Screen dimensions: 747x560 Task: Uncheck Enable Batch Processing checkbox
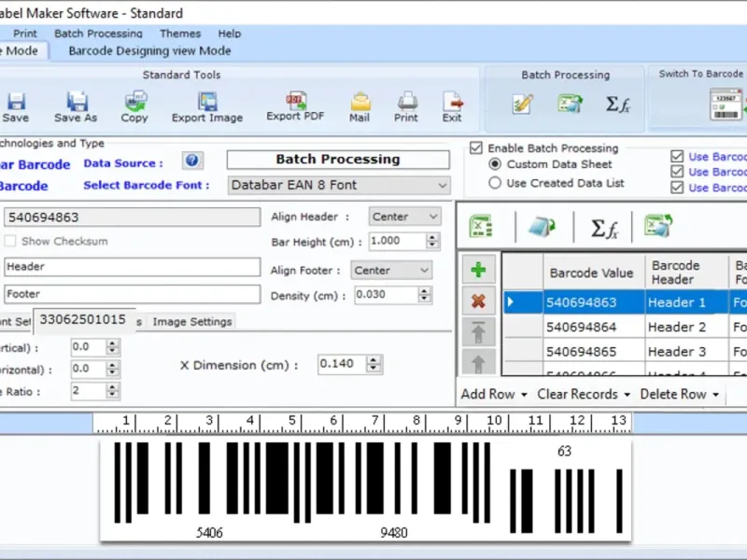click(476, 148)
